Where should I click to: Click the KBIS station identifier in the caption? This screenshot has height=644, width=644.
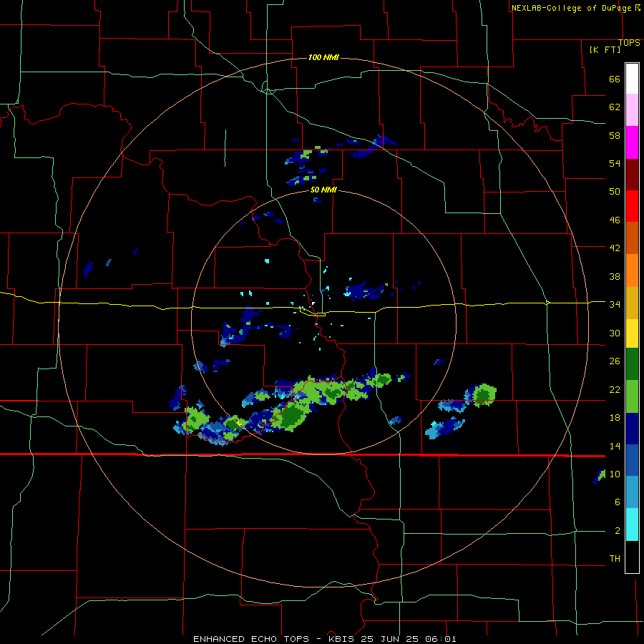click(343, 639)
